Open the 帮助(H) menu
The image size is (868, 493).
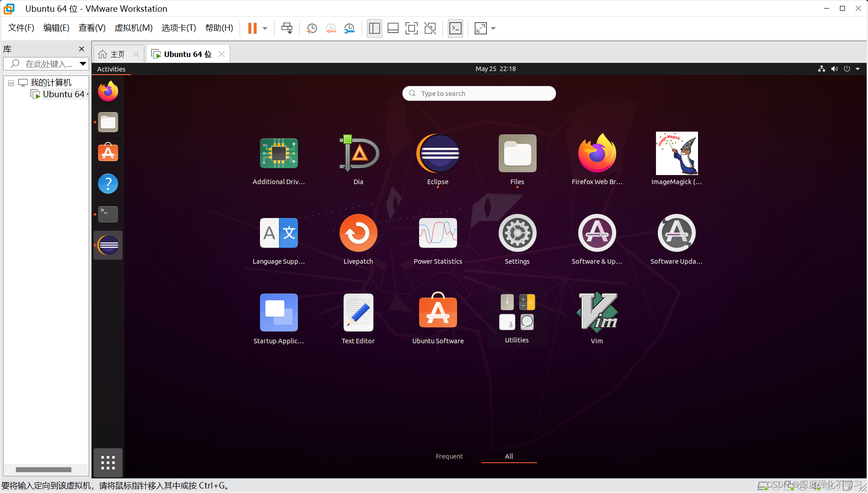point(219,28)
